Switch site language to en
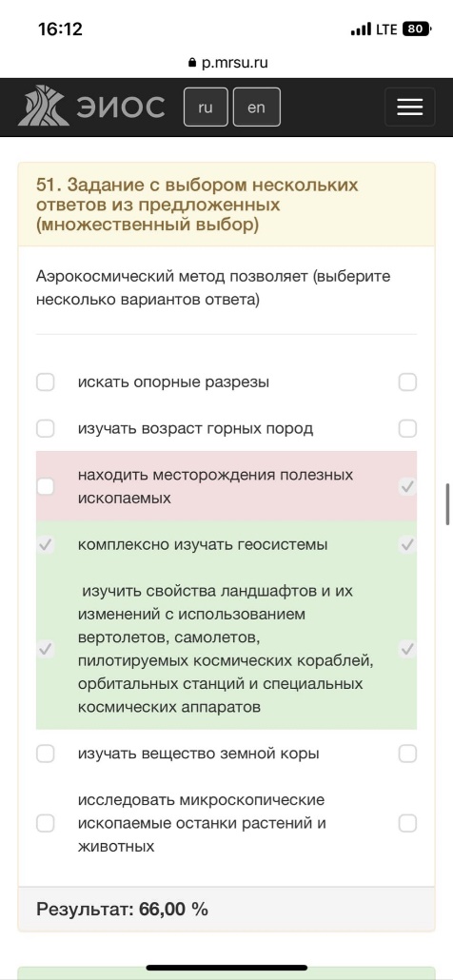Viewport: 453px width, 980px height. [x=256, y=107]
